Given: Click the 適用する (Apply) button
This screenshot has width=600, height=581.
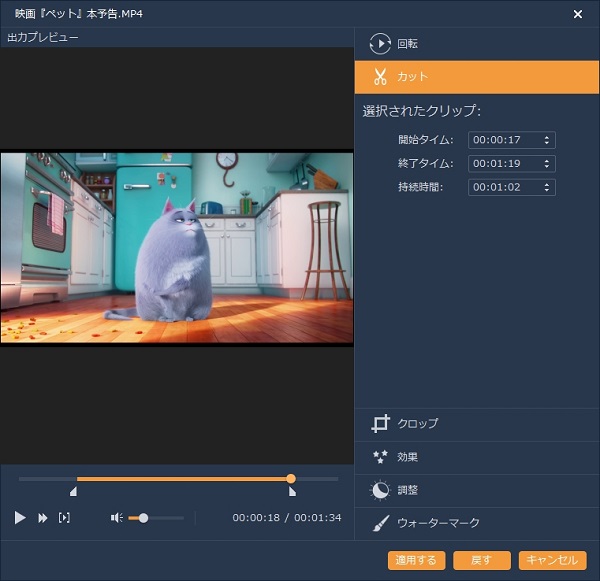Looking at the screenshot, I should tap(417, 560).
